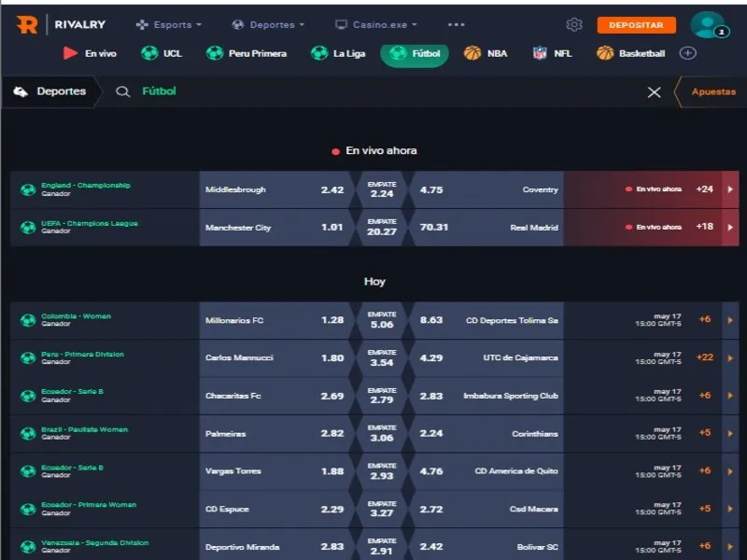Open the Casino.exe dropdown menu
Viewport: 747px width, 560px height.
[x=376, y=25]
